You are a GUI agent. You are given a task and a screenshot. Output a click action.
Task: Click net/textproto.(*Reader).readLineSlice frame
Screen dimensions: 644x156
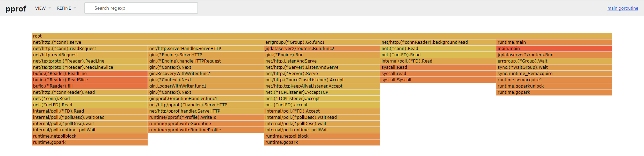click(90, 67)
